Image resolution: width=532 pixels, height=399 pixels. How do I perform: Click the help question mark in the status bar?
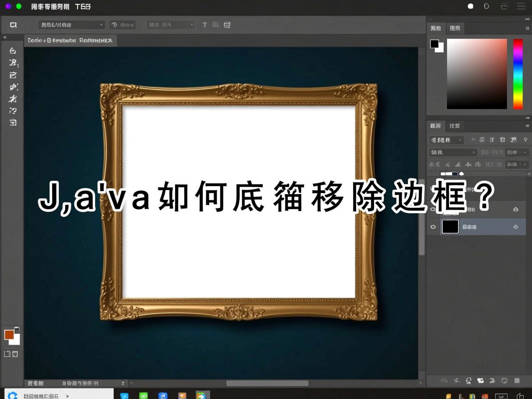(122, 383)
